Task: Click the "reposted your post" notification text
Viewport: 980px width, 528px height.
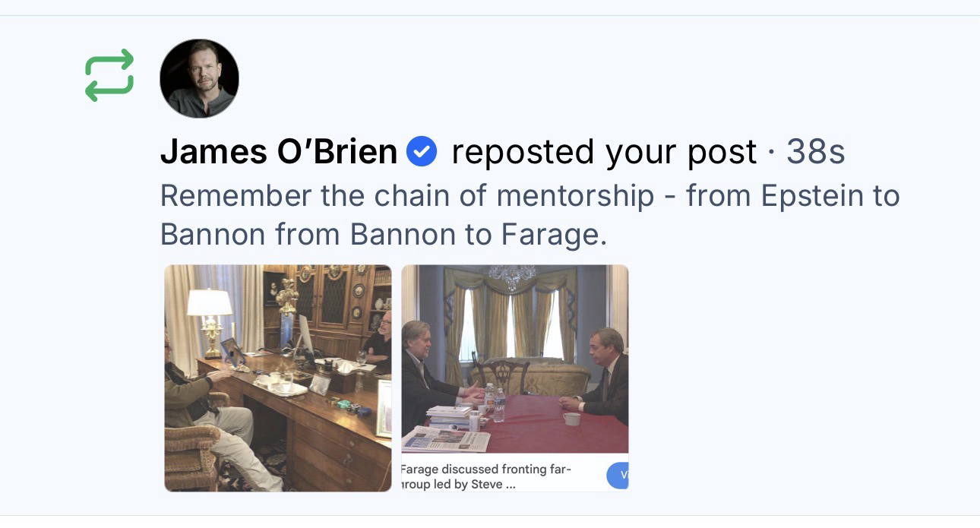Action: [x=604, y=152]
